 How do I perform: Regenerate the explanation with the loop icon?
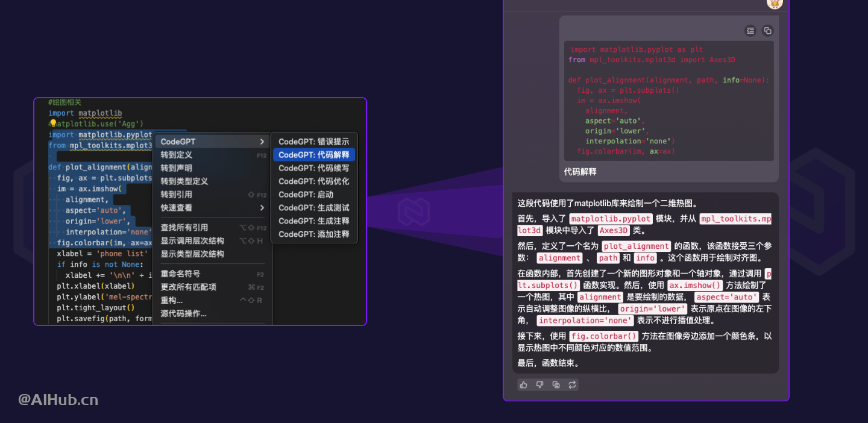pos(572,384)
